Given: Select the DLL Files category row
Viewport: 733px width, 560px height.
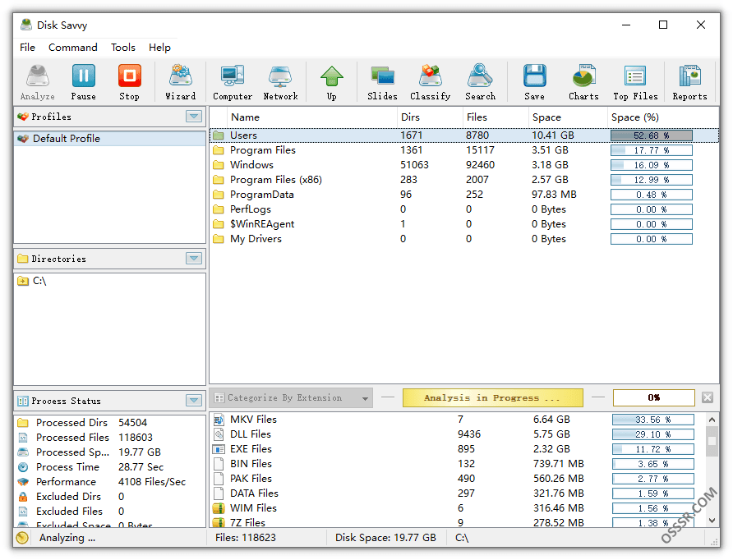Looking at the screenshot, I should click(457, 434).
